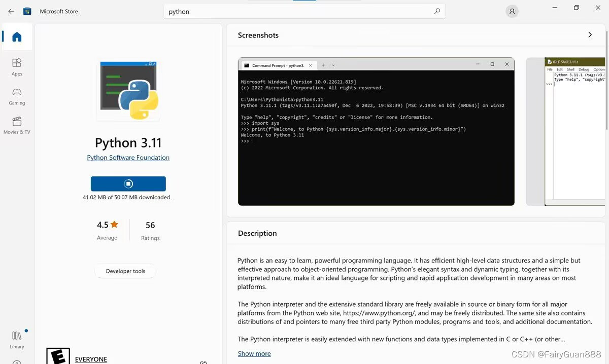Open your account profile icon
The width and height of the screenshot is (609, 364).
pos(512,11)
